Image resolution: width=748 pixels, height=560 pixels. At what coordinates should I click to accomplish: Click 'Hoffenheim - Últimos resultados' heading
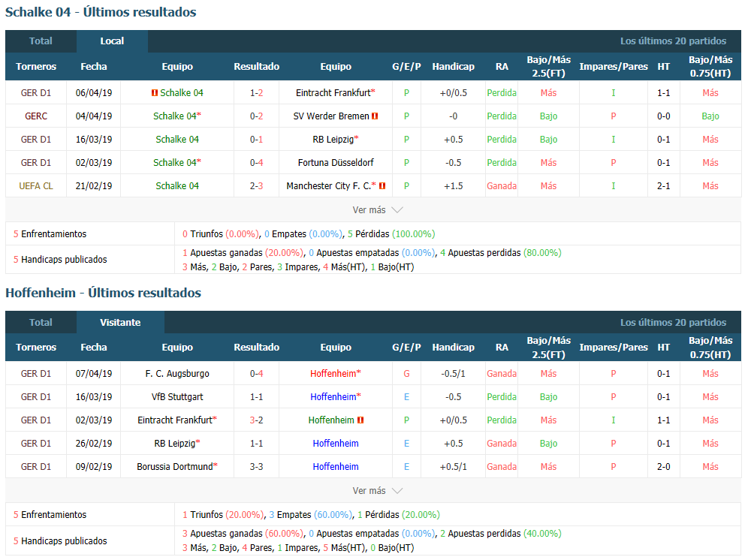coord(103,293)
